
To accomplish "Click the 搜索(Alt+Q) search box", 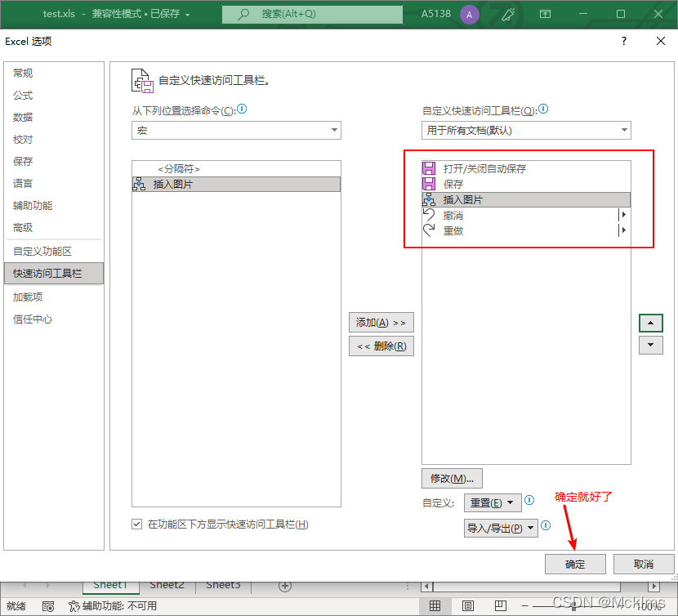I will point(312,14).
